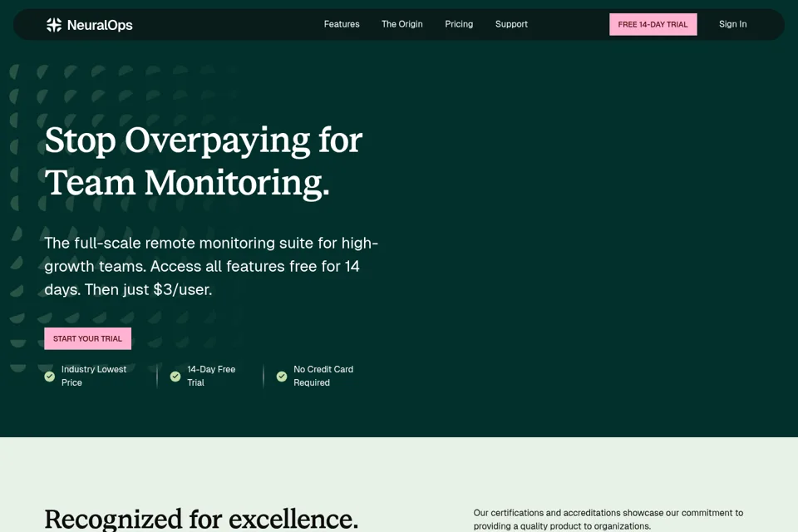The width and height of the screenshot is (798, 532).
Task: Go to The Origin page
Action: click(402, 24)
